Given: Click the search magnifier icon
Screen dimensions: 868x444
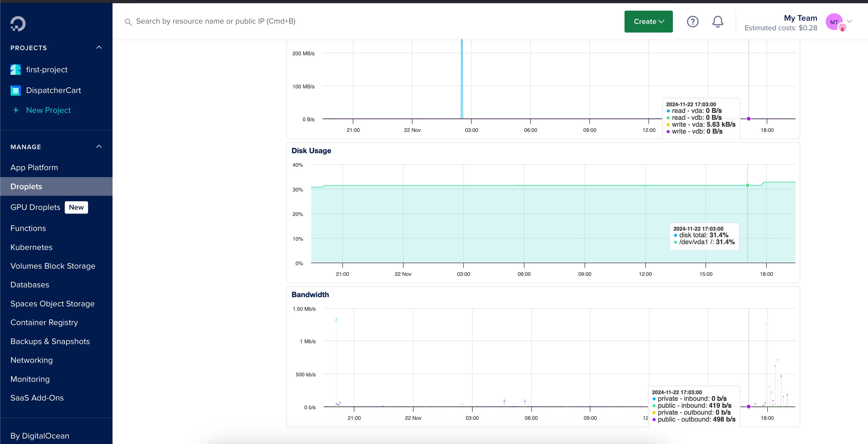Looking at the screenshot, I should click(128, 22).
